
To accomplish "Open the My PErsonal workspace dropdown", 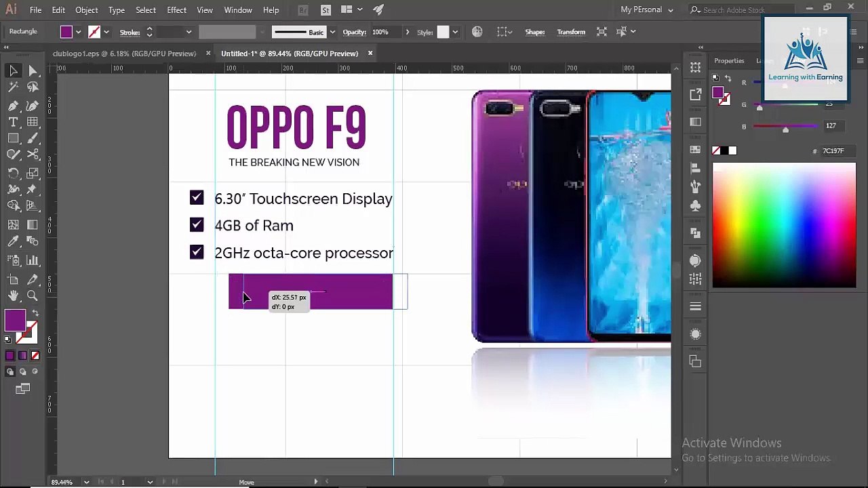I will pyautogui.click(x=647, y=10).
